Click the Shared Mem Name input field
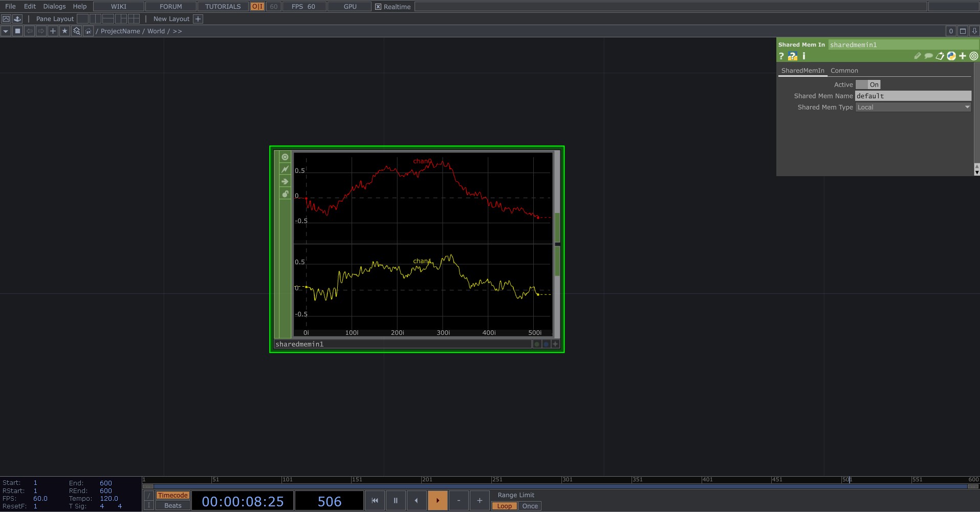Screen dimensions: 980x512 tap(913, 96)
